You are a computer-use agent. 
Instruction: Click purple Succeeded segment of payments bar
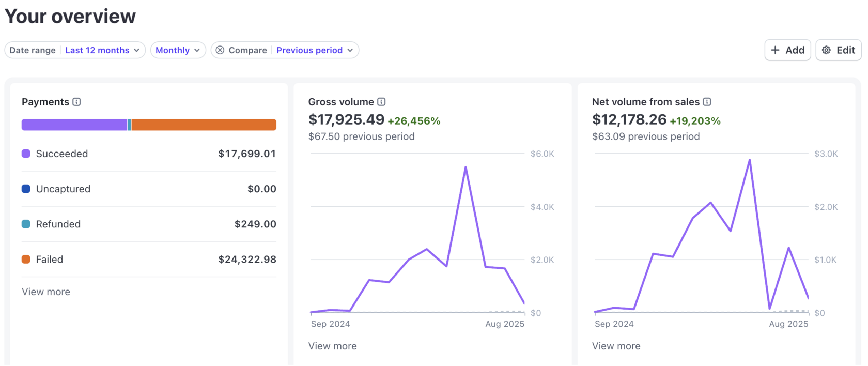click(74, 125)
